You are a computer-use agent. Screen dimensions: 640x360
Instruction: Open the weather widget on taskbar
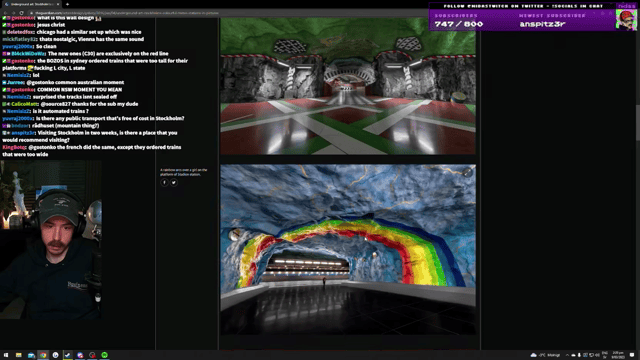click(x=545, y=355)
